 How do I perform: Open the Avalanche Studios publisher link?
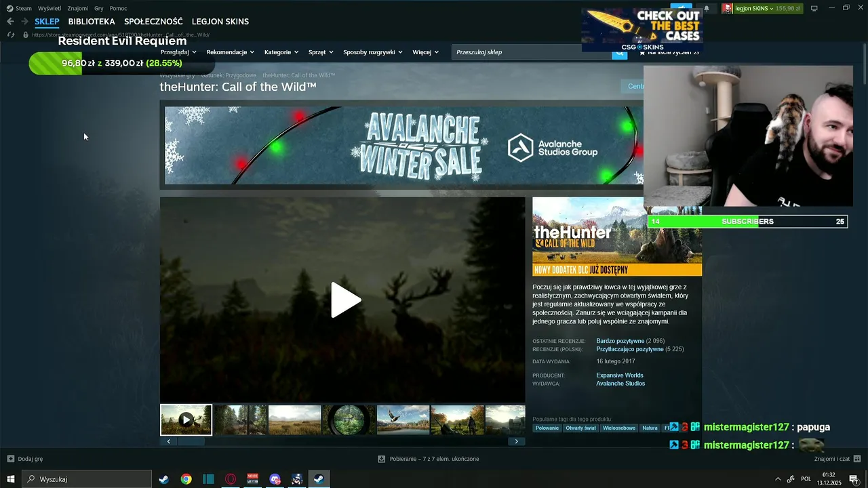click(x=620, y=384)
